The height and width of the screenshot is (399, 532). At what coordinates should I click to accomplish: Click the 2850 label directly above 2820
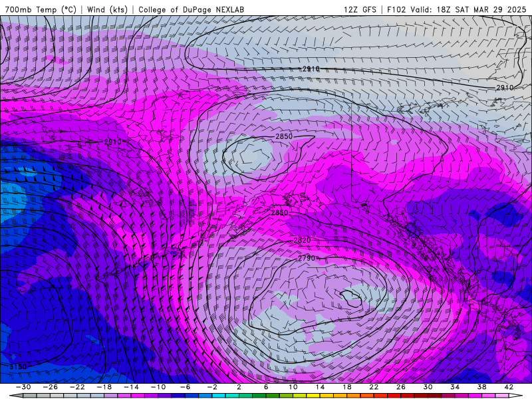coord(279,212)
